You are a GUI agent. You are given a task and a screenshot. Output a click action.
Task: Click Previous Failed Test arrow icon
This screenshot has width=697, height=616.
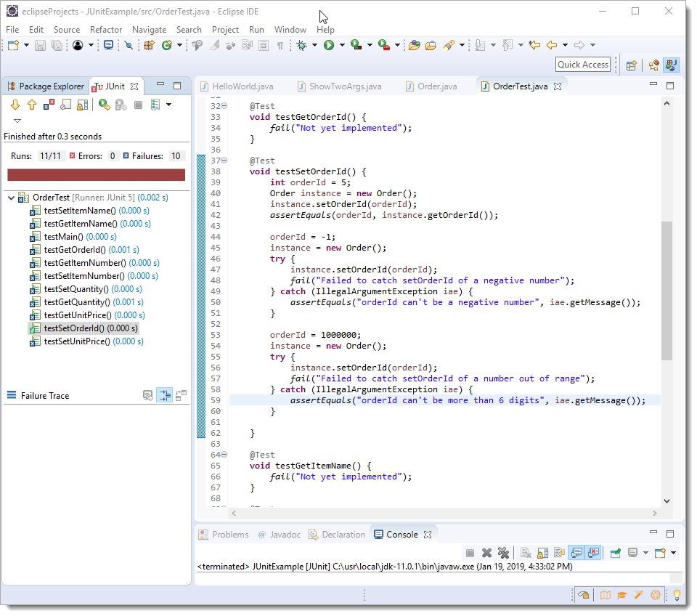pyautogui.click(x=31, y=105)
